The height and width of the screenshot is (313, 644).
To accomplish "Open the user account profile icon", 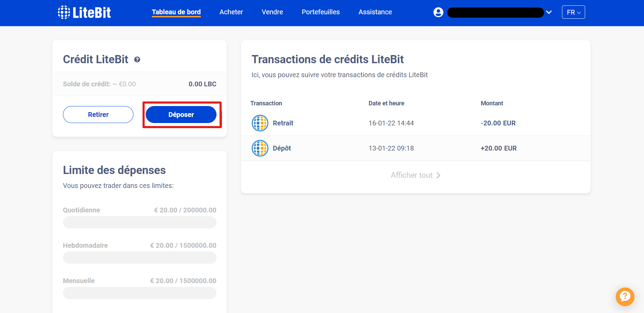I will tap(438, 12).
